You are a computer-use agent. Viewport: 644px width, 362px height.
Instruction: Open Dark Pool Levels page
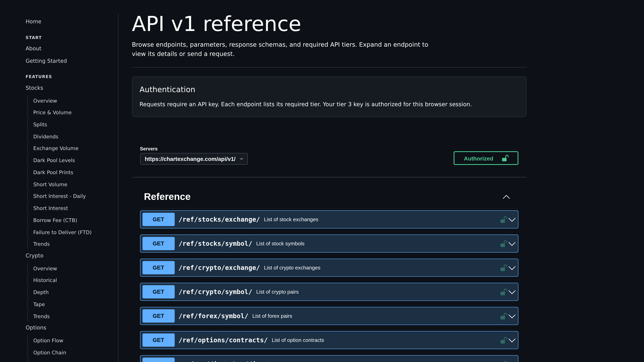tap(54, 160)
